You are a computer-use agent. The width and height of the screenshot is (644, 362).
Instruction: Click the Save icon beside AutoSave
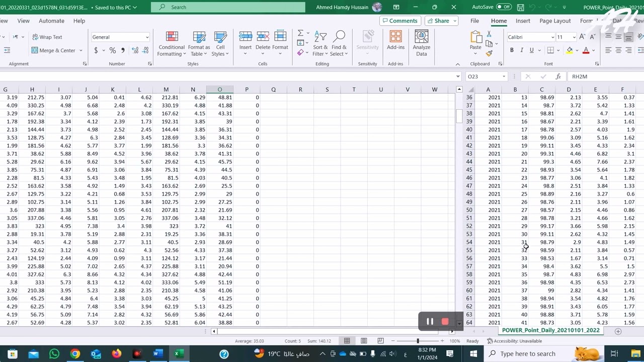(520, 8)
